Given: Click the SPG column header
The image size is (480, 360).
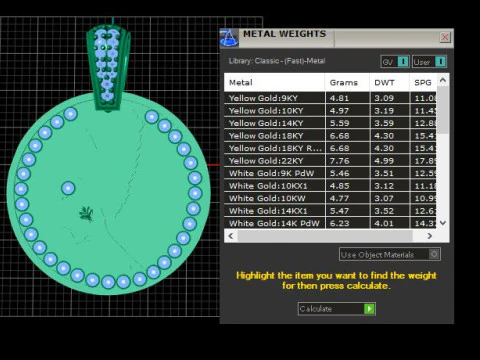Looking at the screenshot, I should [423, 82].
